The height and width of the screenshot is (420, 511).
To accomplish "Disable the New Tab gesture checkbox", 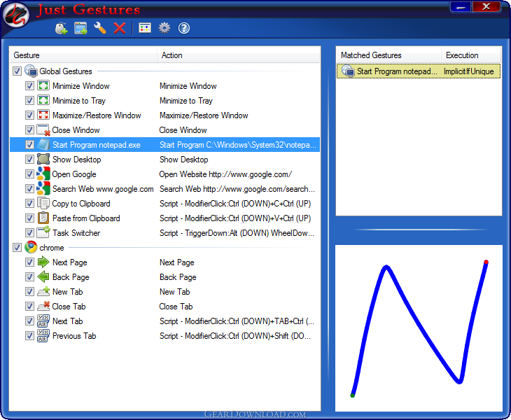I will [x=29, y=292].
